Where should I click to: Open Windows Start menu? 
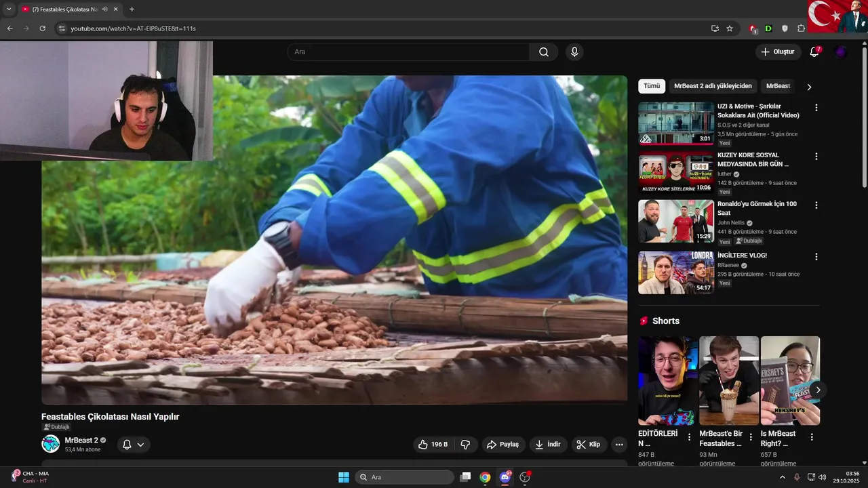coord(344,477)
